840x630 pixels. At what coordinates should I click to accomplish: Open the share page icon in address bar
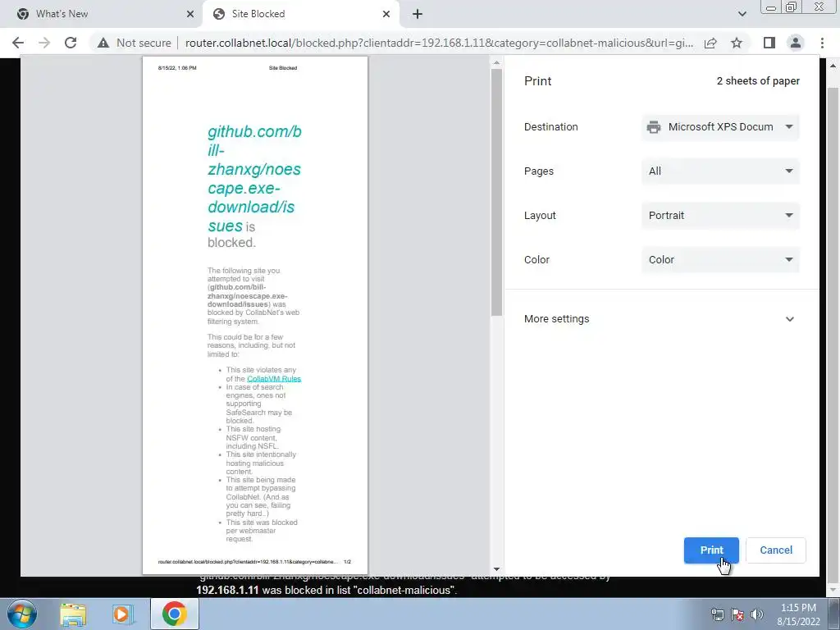click(x=710, y=43)
